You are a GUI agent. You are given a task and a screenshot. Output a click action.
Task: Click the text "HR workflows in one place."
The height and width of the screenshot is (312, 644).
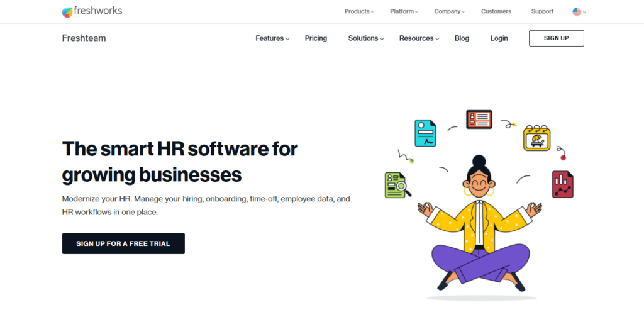[x=109, y=213]
